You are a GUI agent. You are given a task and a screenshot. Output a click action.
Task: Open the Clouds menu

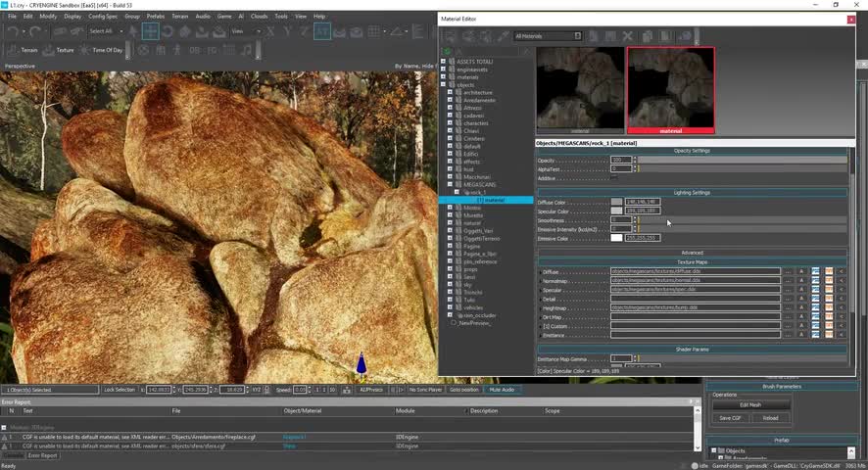[259, 17]
